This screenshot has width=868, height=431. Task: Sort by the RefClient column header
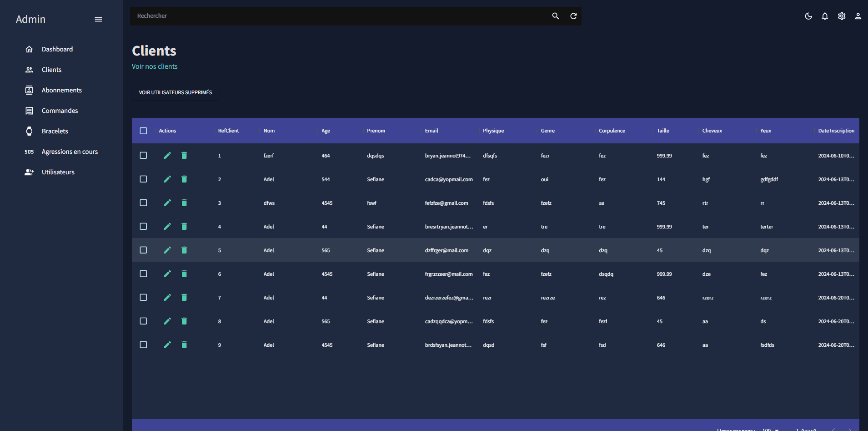(228, 131)
